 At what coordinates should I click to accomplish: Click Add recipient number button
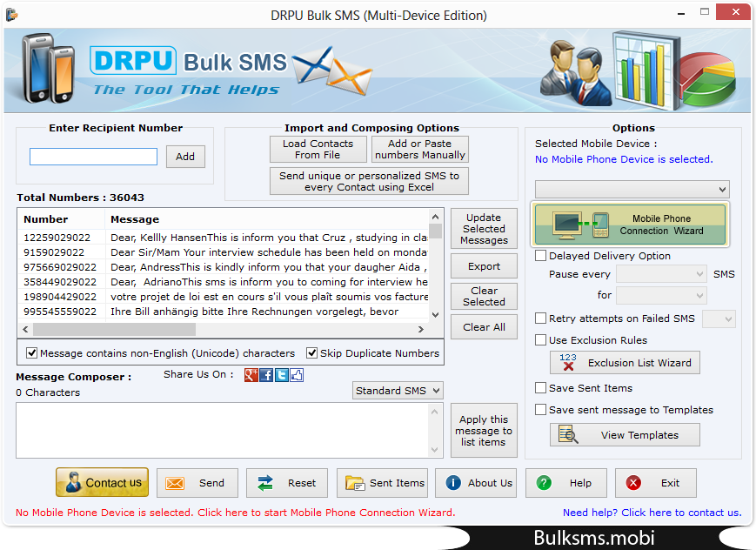[185, 157]
